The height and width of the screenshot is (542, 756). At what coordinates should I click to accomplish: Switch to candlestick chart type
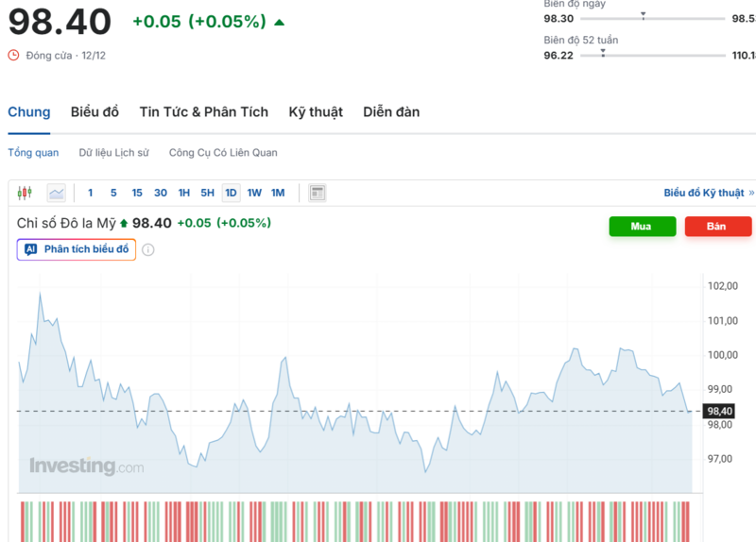[25, 193]
